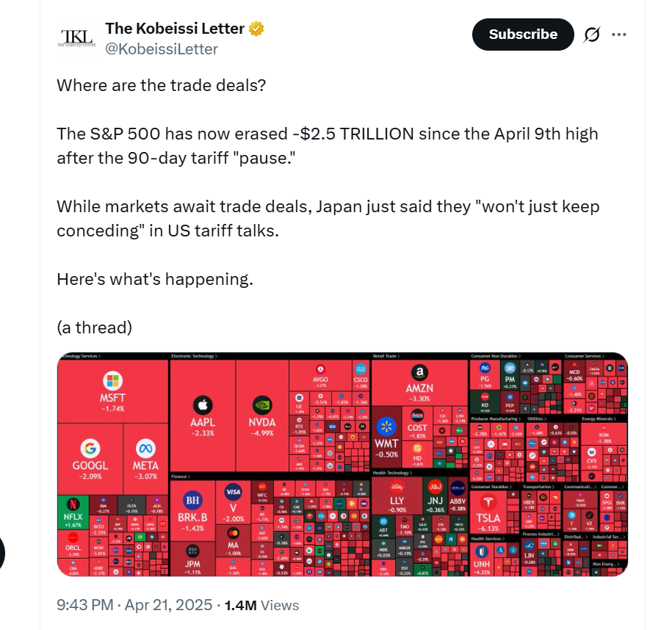Click the Tesla logo tile
Viewport: 672px width, 630px height.
click(488, 502)
